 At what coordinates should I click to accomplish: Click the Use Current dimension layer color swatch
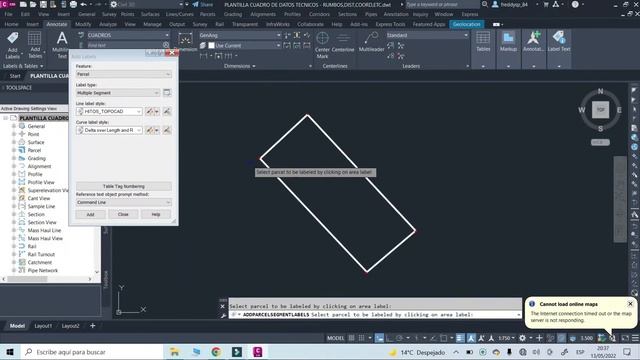pos(211,45)
